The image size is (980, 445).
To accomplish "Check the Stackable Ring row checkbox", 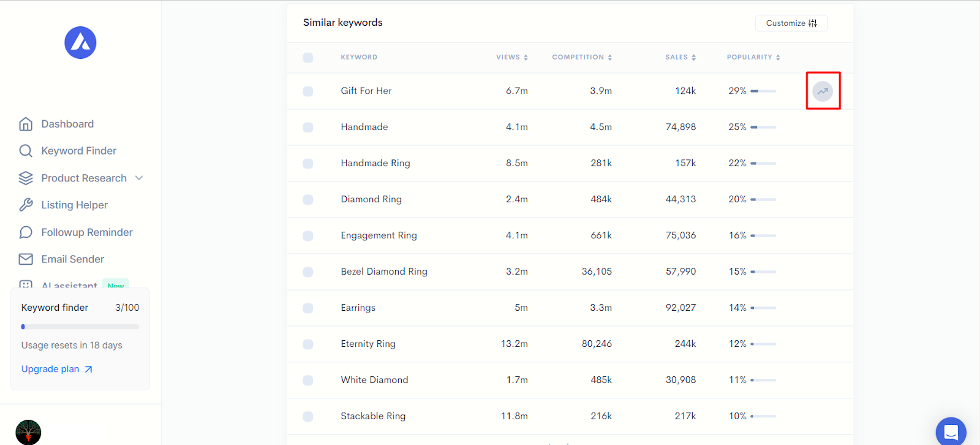I will pos(308,417).
